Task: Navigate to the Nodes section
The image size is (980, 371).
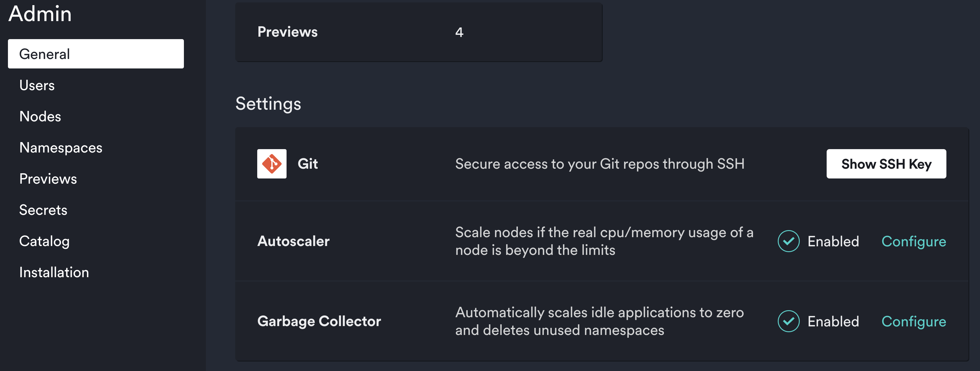Action: coord(40,116)
